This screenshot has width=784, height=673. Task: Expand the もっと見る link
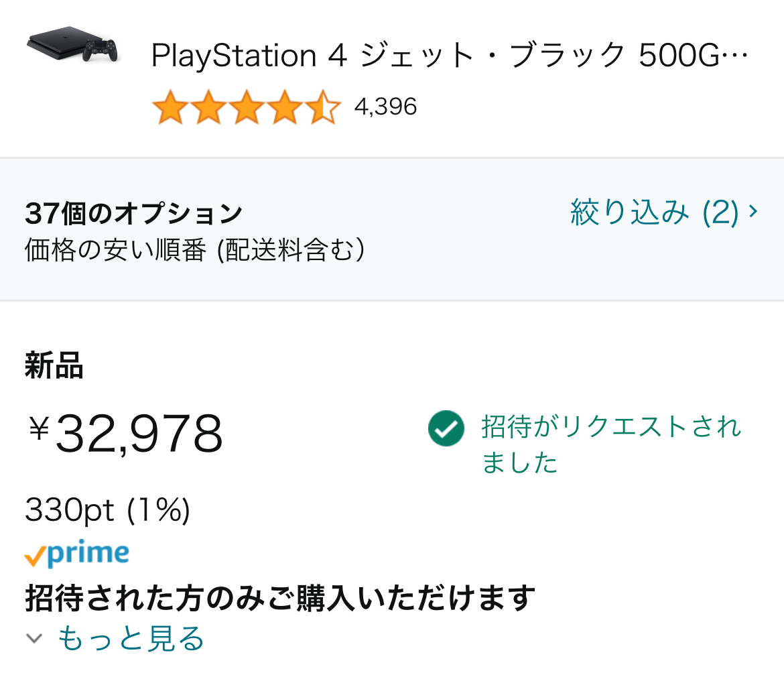[x=131, y=638]
